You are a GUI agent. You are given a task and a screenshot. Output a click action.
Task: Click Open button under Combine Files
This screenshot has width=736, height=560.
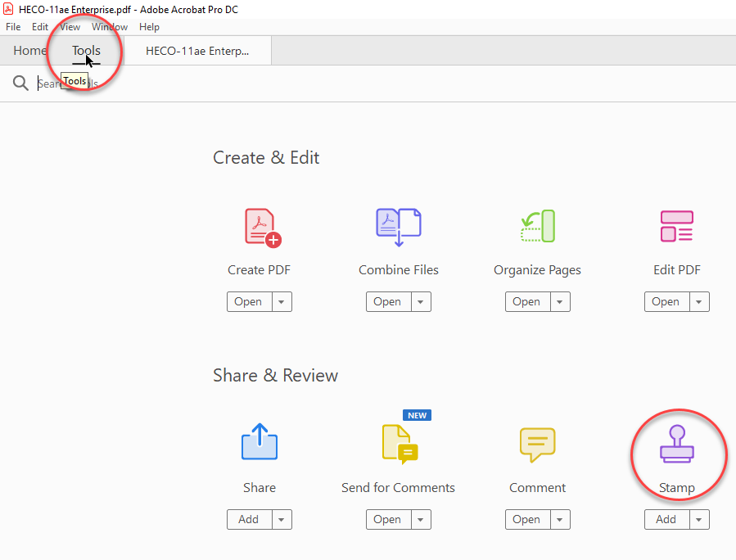[x=388, y=302]
